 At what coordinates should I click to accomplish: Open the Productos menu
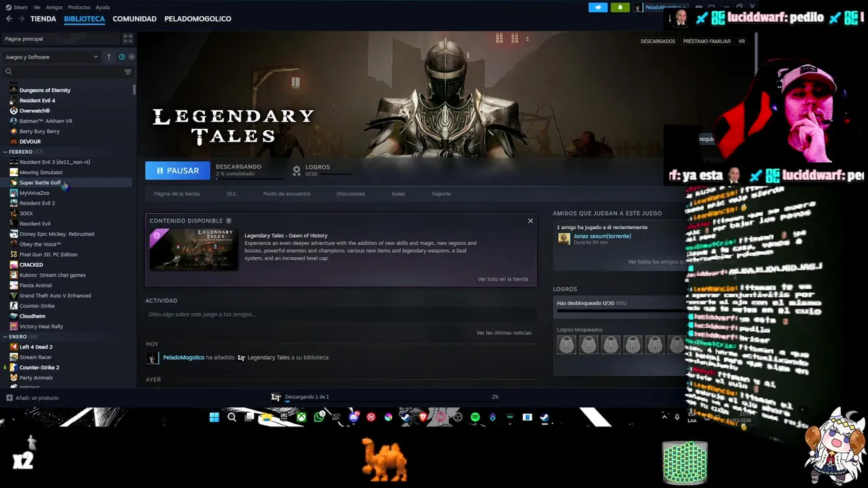pos(79,7)
